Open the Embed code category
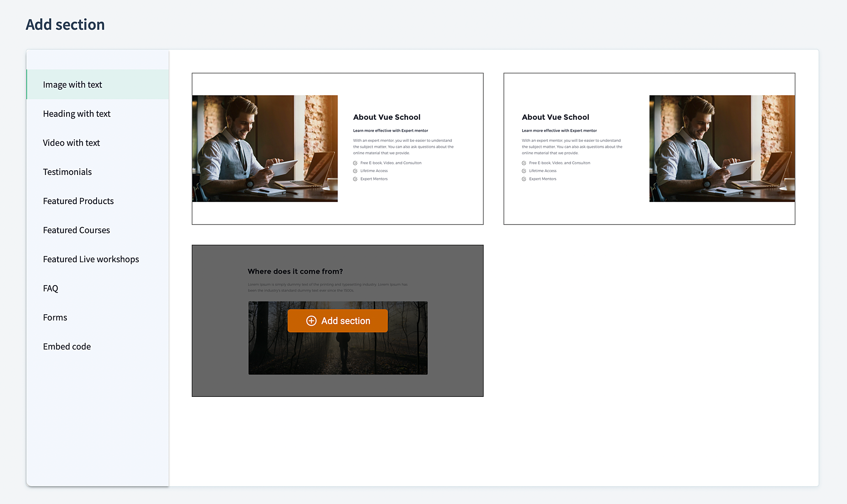 coord(67,347)
